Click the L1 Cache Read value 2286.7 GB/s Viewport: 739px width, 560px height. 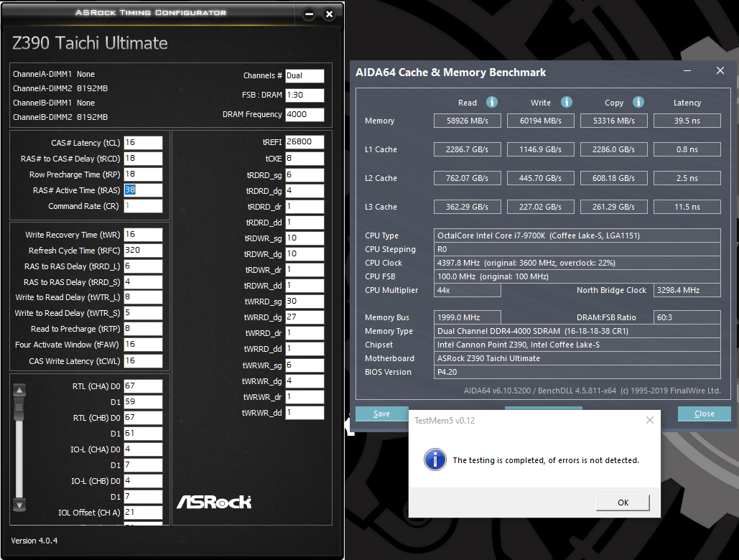(467, 149)
